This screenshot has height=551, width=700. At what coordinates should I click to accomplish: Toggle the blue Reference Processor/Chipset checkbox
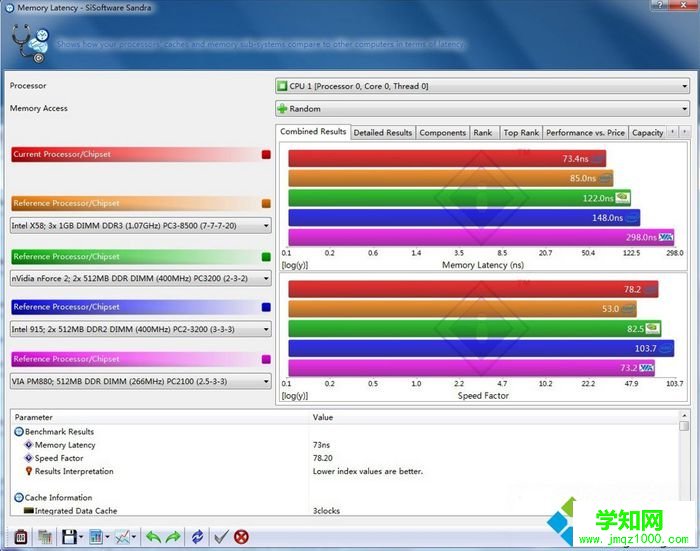pos(266,307)
